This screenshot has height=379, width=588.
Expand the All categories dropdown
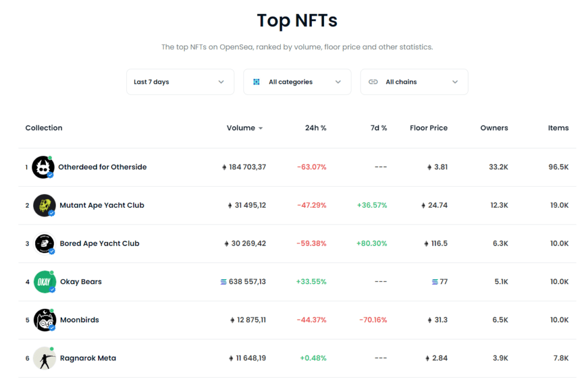297,82
